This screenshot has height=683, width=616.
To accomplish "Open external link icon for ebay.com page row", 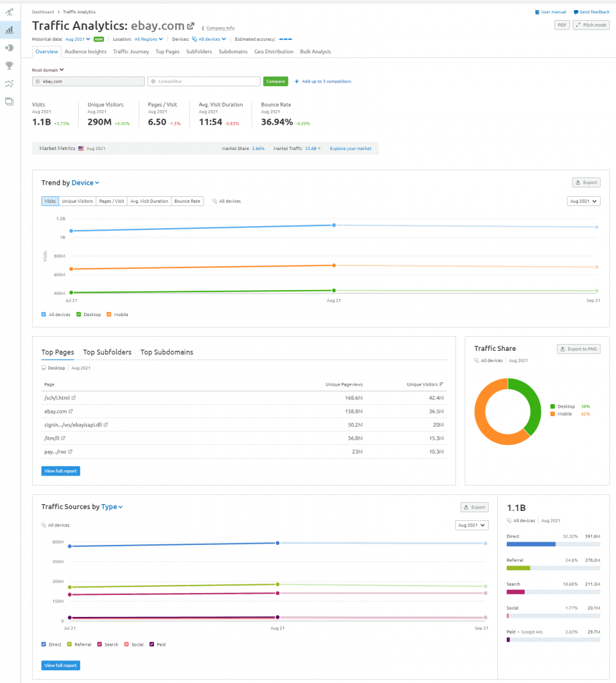I will (x=71, y=411).
